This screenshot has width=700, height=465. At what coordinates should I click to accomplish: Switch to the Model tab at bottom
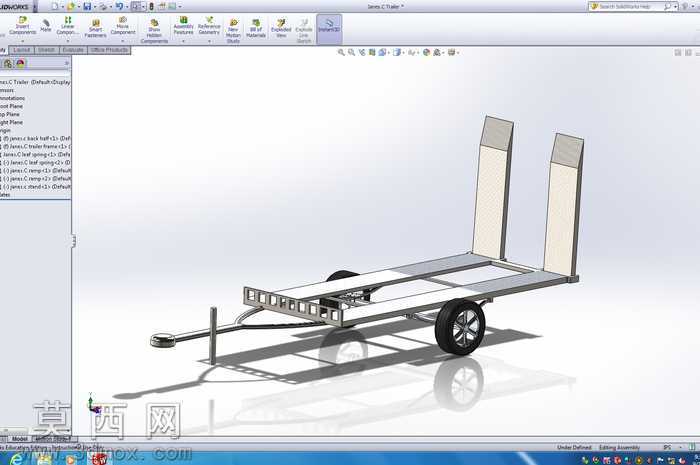(20, 439)
